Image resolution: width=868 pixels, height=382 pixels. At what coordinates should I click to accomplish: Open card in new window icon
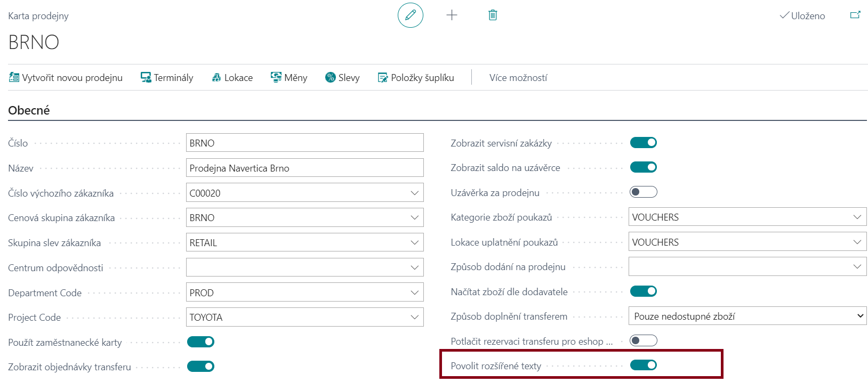point(855,15)
